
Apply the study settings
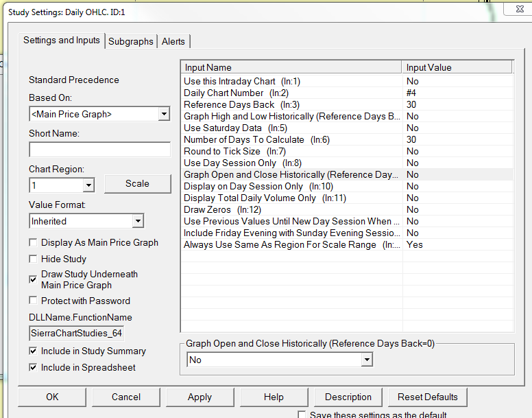(199, 397)
